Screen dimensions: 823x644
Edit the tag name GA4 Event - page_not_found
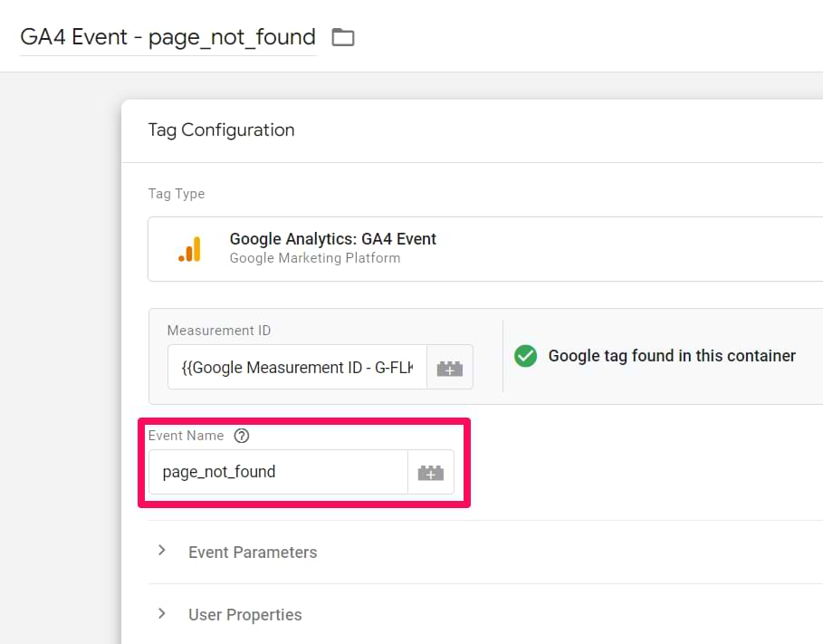(168, 37)
